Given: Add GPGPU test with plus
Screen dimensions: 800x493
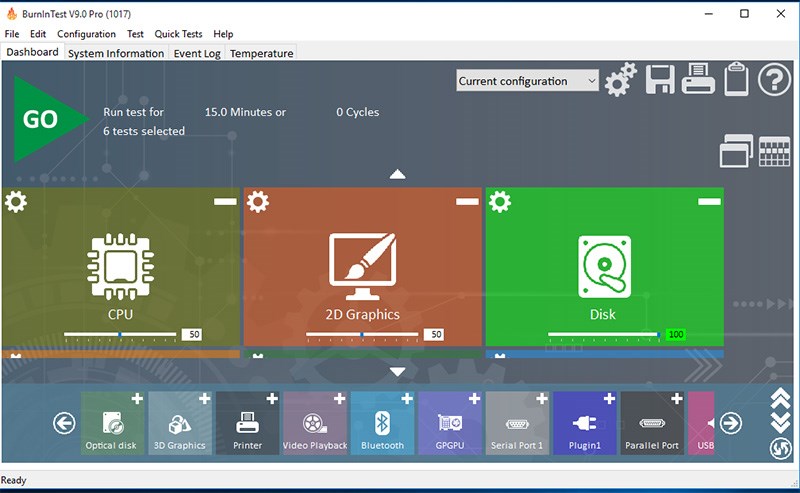Looking at the screenshot, I should (x=474, y=399).
